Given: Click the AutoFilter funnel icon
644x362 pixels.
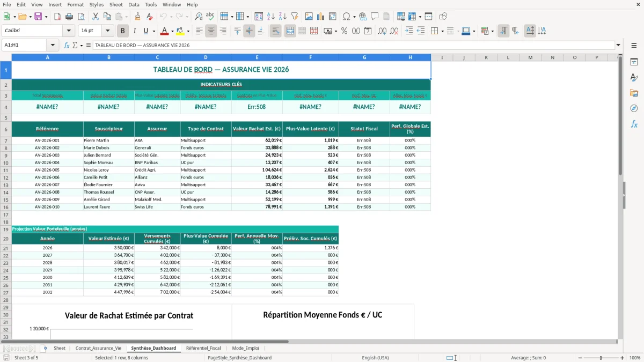Looking at the screenshot, I should (x=295, y=17).
